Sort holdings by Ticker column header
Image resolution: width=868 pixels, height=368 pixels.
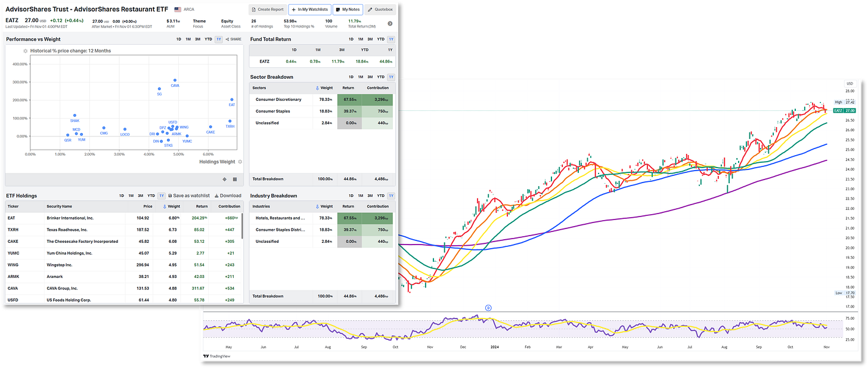point(13,206)
